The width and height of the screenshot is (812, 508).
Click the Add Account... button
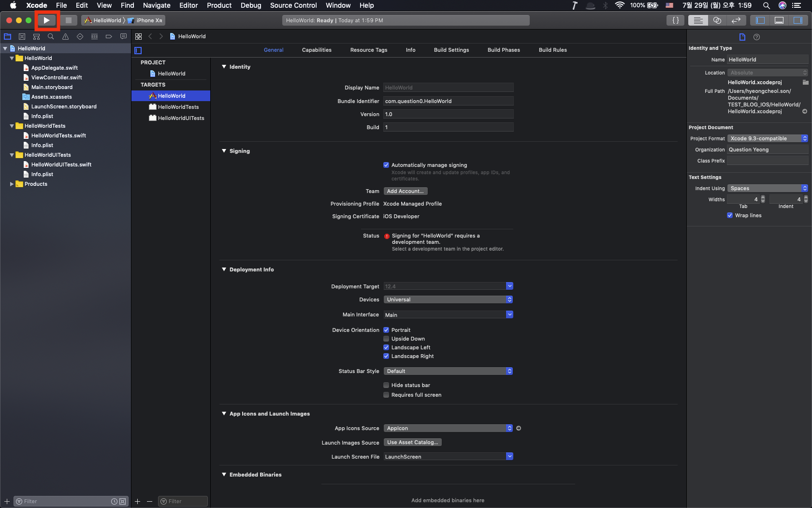406,191
